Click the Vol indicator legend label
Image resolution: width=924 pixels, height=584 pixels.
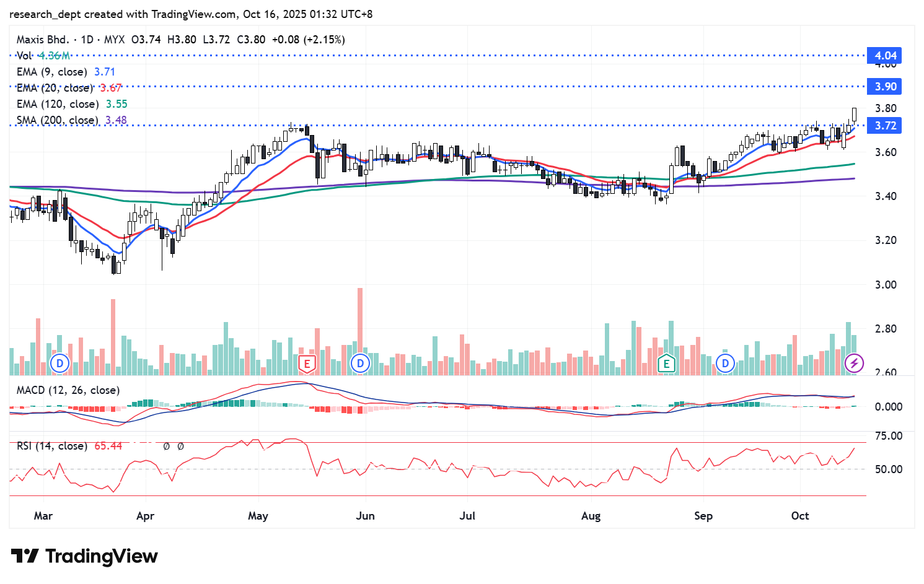(24, 56)
